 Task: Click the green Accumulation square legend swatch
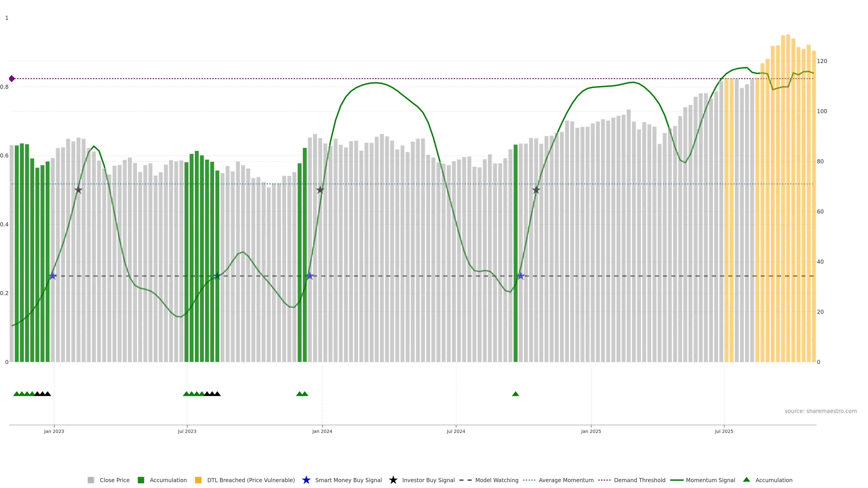coord(141,480)
